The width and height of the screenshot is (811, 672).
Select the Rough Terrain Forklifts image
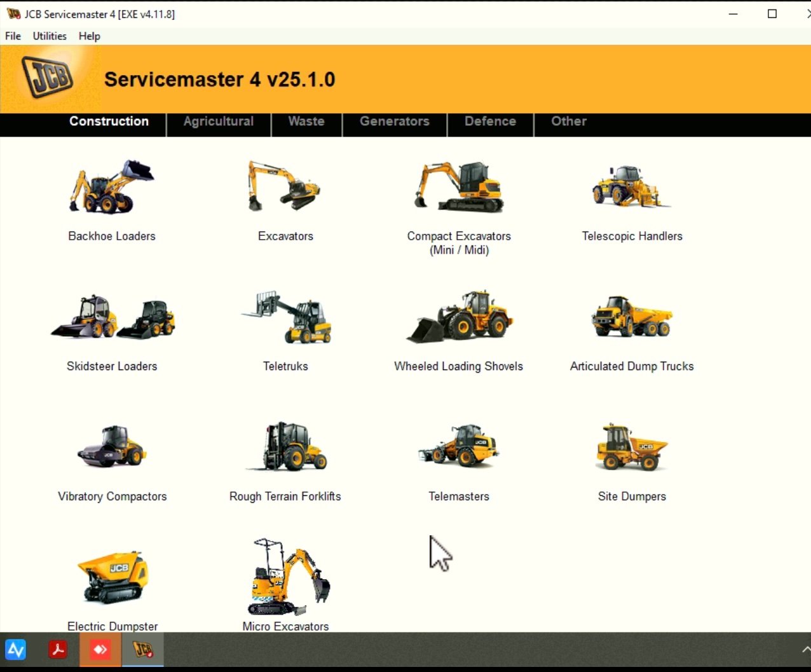pyautogui.click(x=286, y=446)
